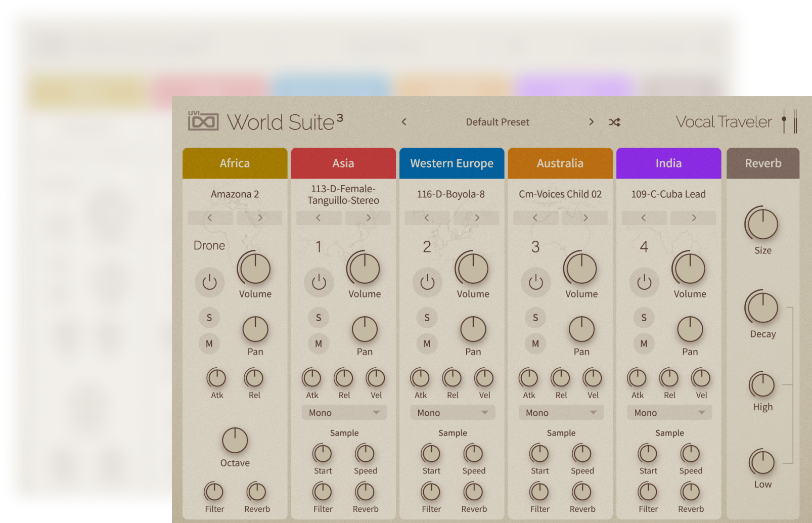Open the Australia Mono mode dropdown
Viewport: 812px width, 523px height.
click(x=561, y=413)
